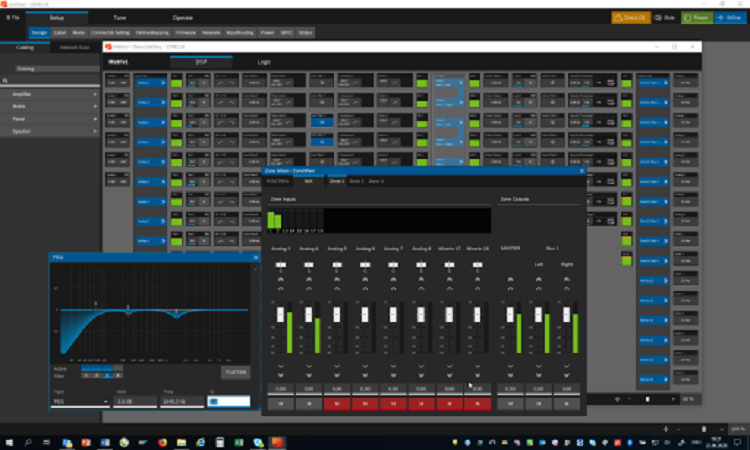
Task: Open the File menu
Action: click(16, 18)
